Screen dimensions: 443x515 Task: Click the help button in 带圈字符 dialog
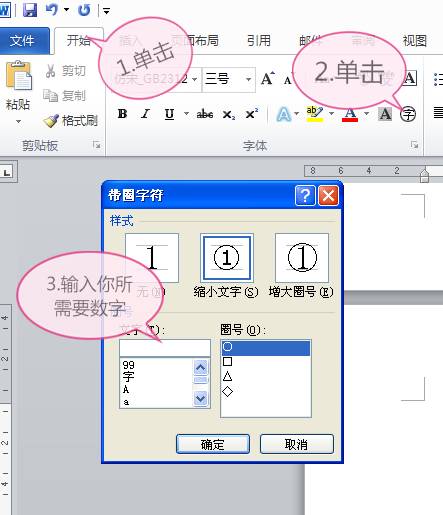click(x=305, y=195)
